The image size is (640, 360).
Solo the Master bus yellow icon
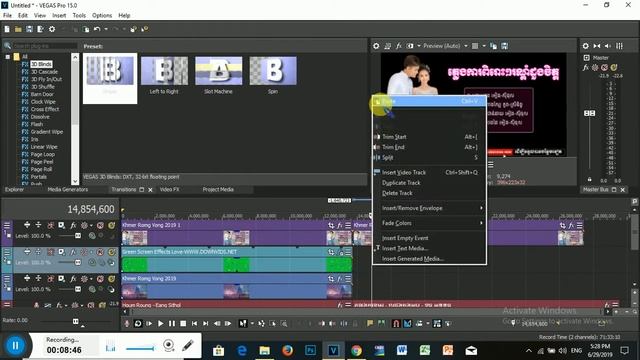614,67
